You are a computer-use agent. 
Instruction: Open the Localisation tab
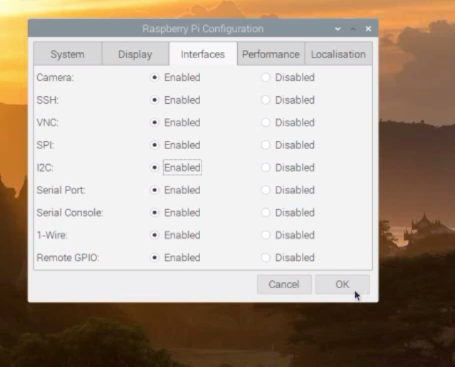pos(338,54)
